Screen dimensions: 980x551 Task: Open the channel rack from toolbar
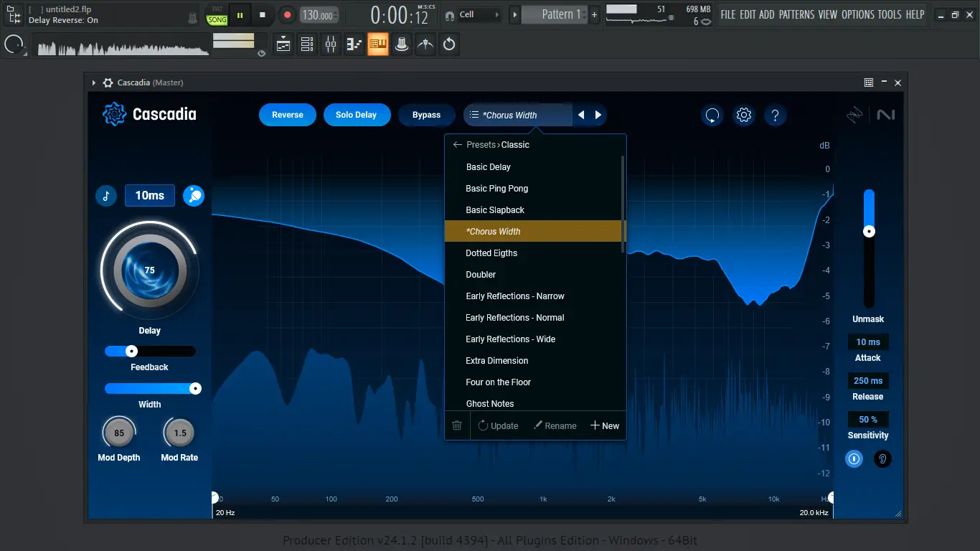[x=307, y=44]
